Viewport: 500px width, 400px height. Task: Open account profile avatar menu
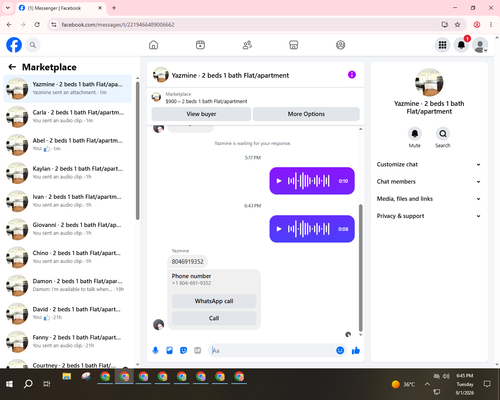[x=480, y=45]
